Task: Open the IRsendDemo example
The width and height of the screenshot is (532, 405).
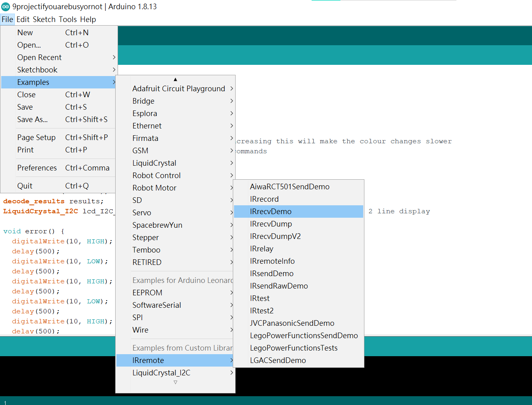Action: 298,273
